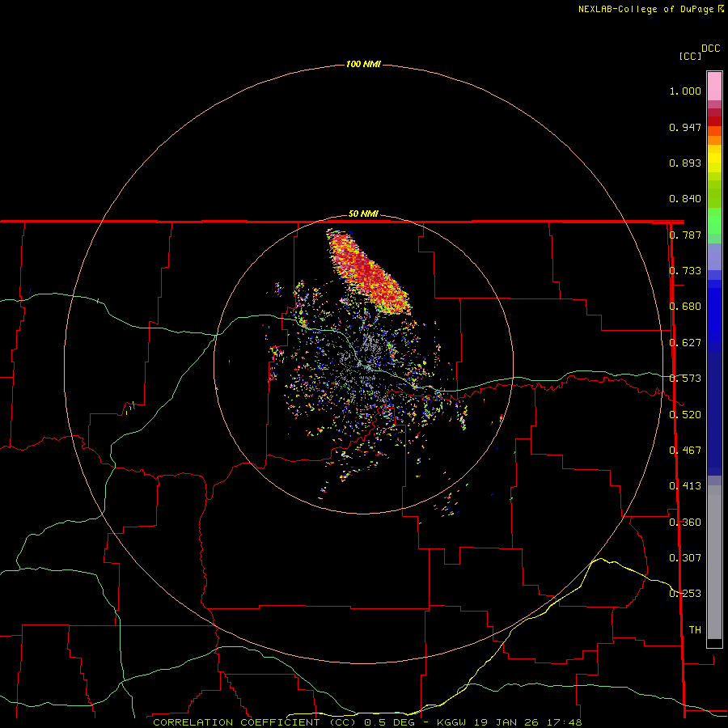The height and width of the screenshot is (728, 728).
Task: Select the 0.627 scale value
Action: click(685, 343)
